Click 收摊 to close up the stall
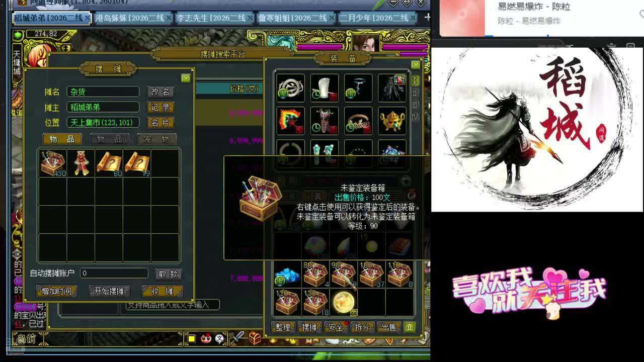Screen dimensions: 644x362 [x=162, y=291]
